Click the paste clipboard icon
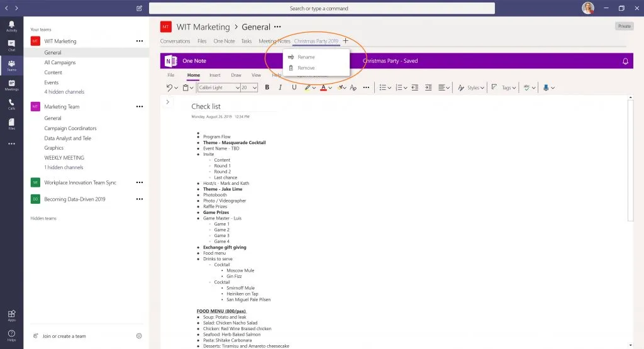The image size is (644, 349). [186, 87]
